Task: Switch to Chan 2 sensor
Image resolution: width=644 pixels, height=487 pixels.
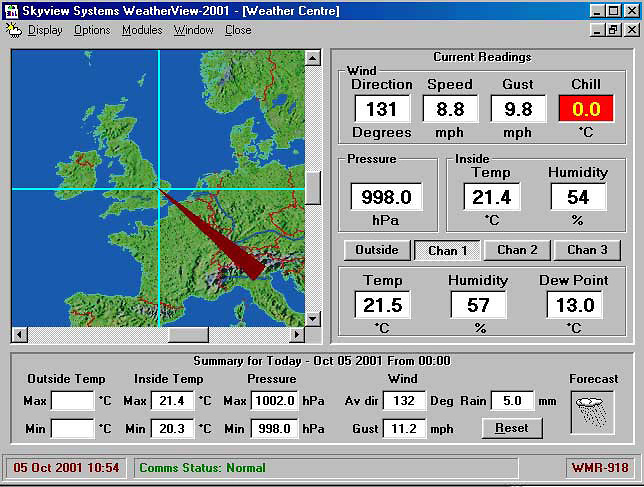Action: 517,250
